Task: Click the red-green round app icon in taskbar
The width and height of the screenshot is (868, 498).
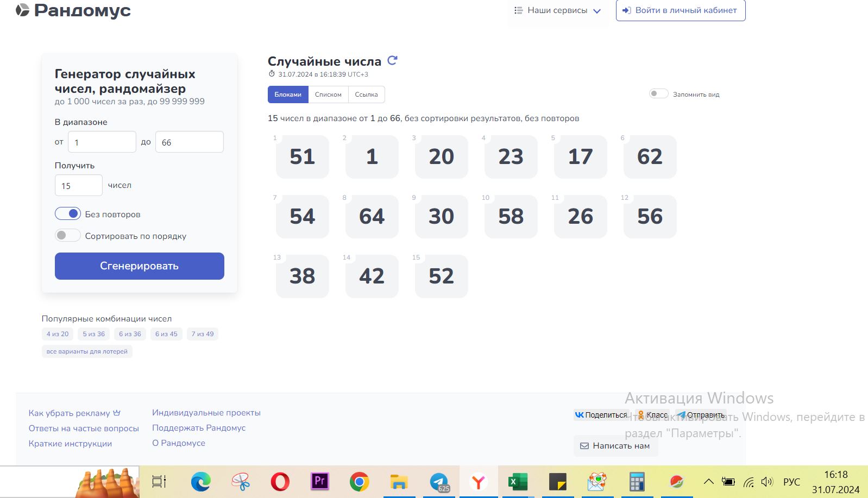Action: 676,482
